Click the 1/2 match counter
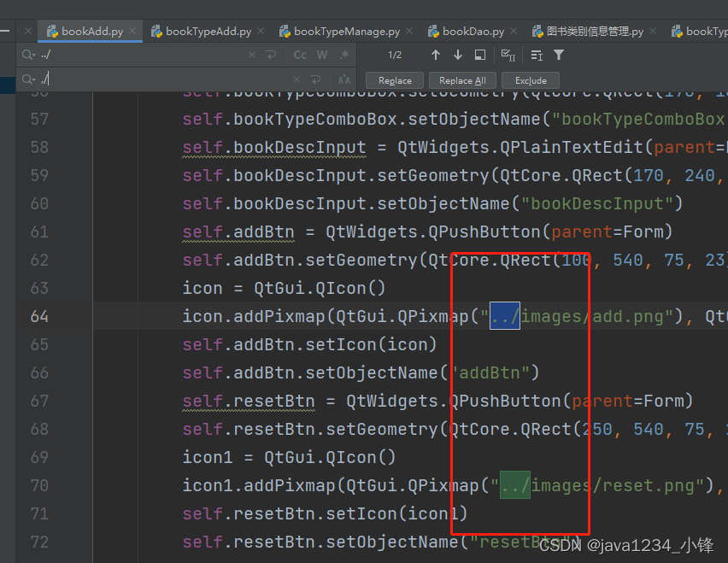This screenshot has height=563, width=728. [x=395, y=55]
